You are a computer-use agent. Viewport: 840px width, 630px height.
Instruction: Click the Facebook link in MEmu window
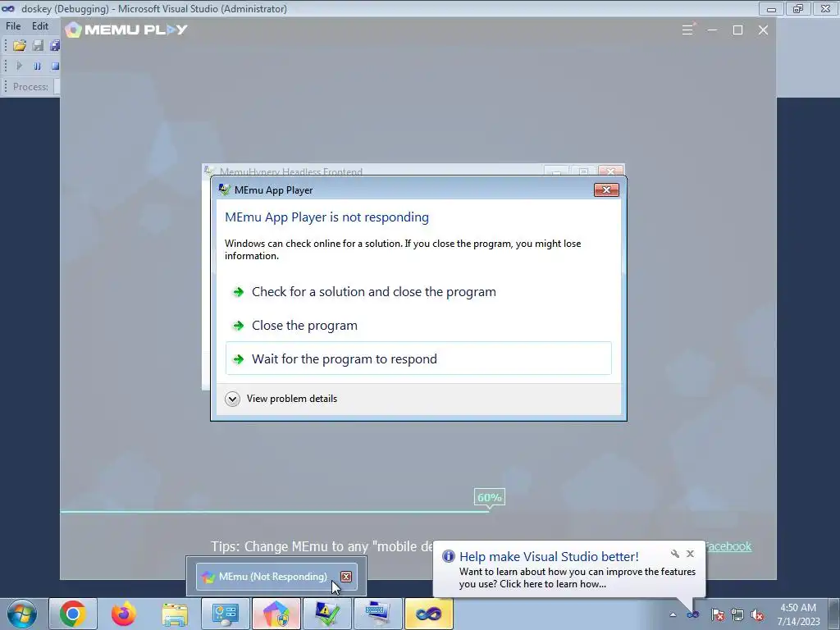[728, 546]
